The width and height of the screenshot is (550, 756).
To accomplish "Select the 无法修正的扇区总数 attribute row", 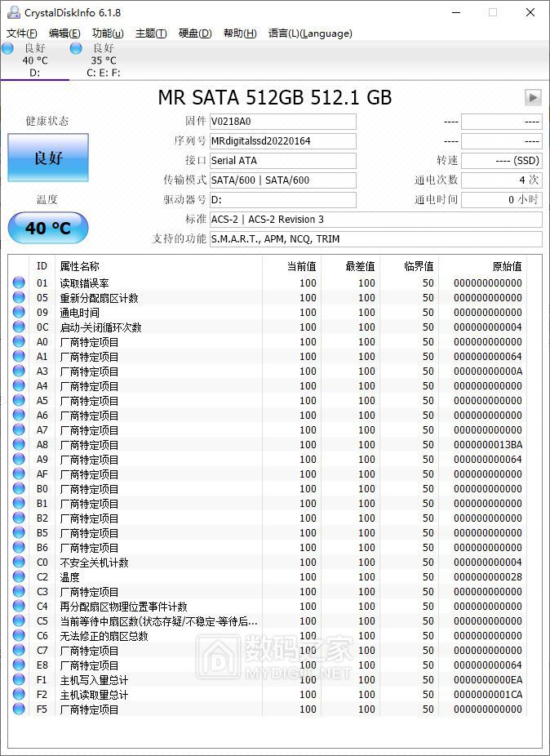I will 268,635.
